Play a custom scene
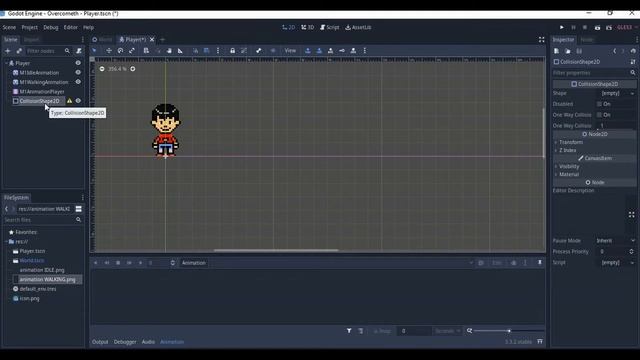 tap(609, 27)
